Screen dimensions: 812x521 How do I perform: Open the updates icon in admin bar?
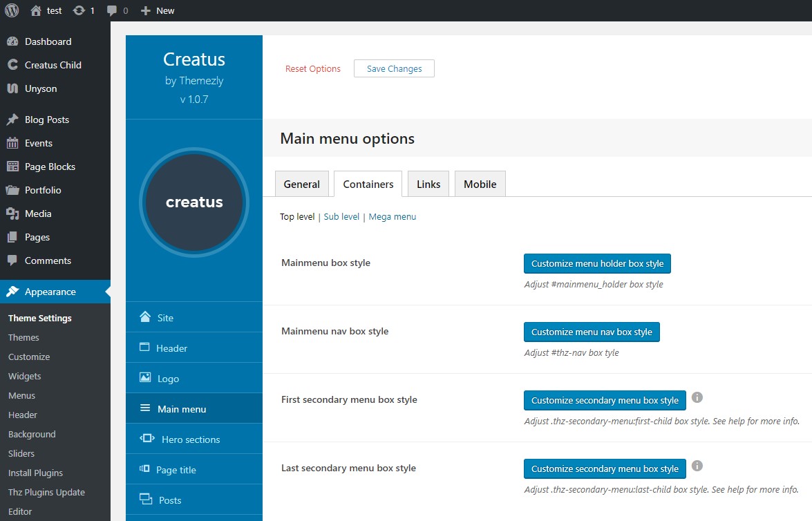(79, 10)
